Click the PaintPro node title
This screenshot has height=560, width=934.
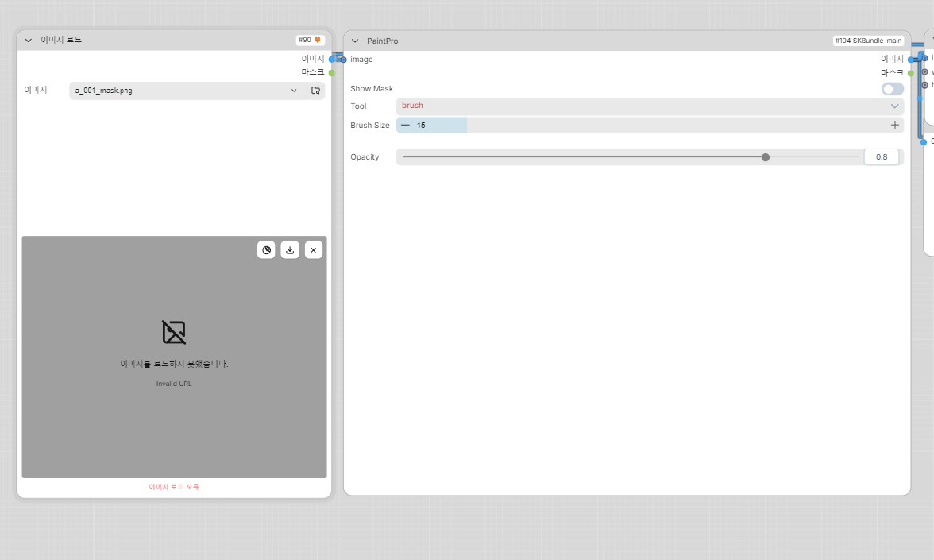click(383, 41)
